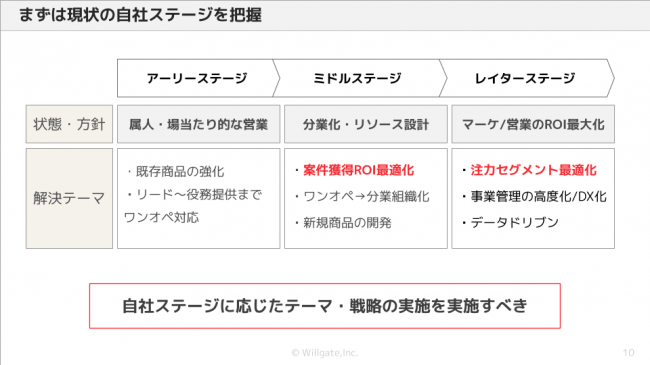Click the red-bordered conclusion 自社ステージに応じたテーマ box
The height and width of the screenshot is (365, 650).
click(325, 306)
